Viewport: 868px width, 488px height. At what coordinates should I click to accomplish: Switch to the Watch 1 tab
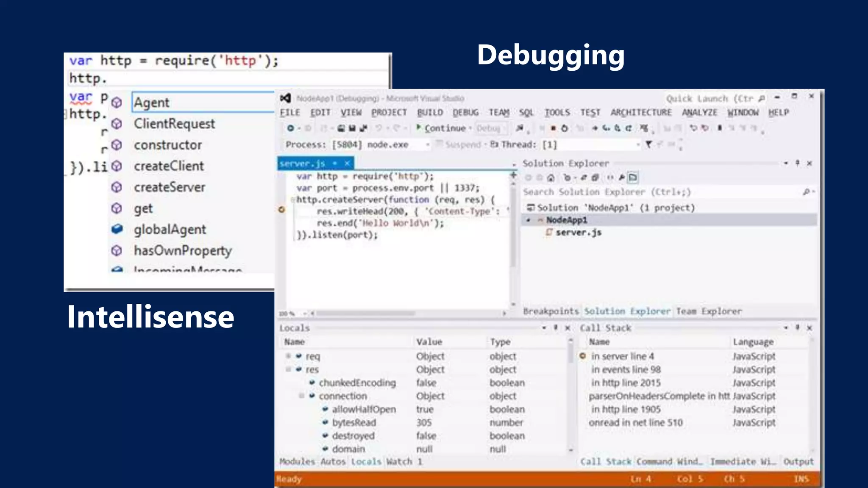(x=404, y=461)
